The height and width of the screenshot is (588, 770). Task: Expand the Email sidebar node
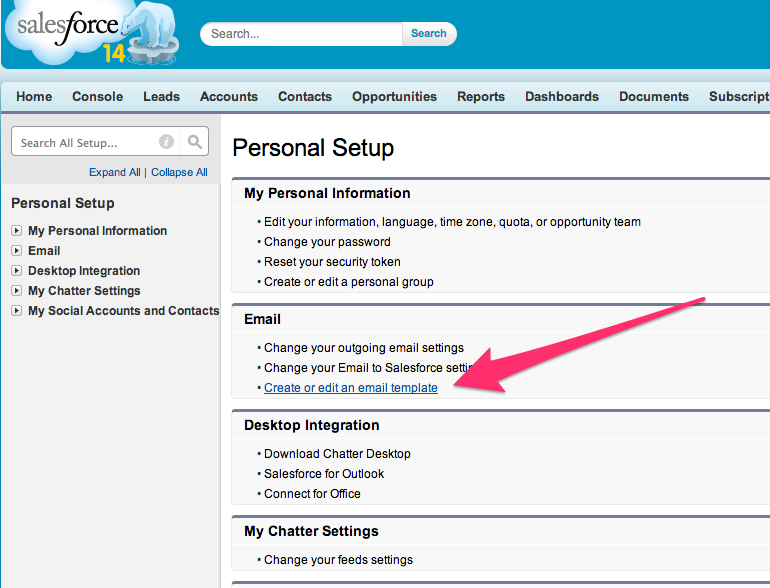[16, 251]
